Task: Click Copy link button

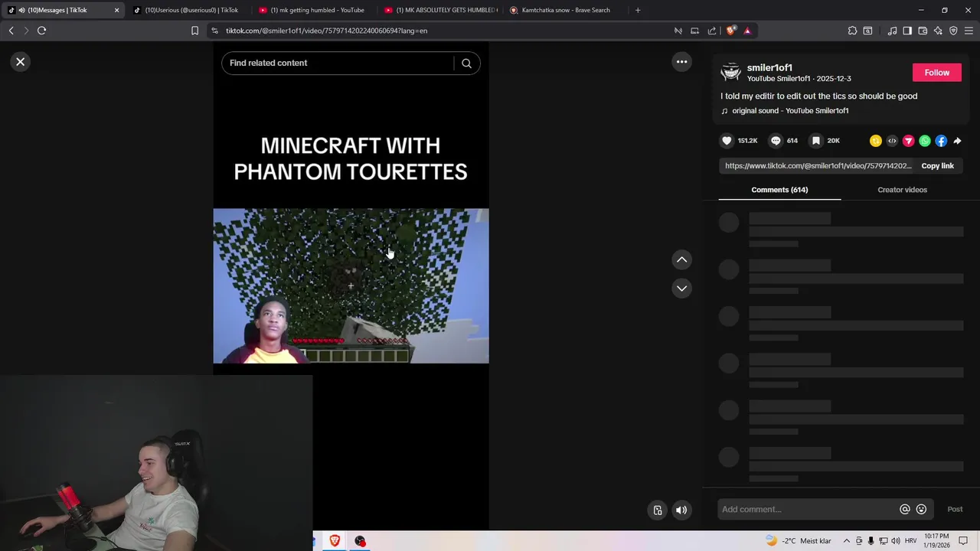Action: tap(937, 166)
